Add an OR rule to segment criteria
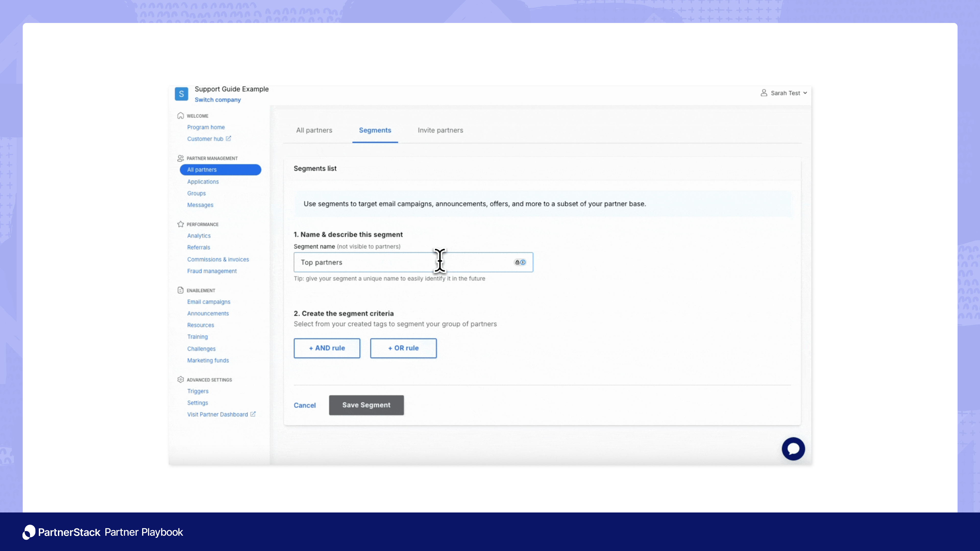The image size is (980, 551). coord(403,348)
